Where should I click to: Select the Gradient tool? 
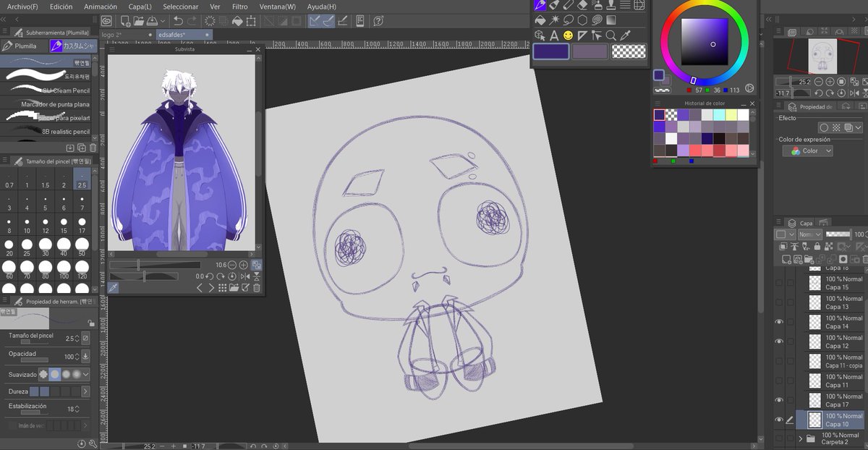[611, 20]
